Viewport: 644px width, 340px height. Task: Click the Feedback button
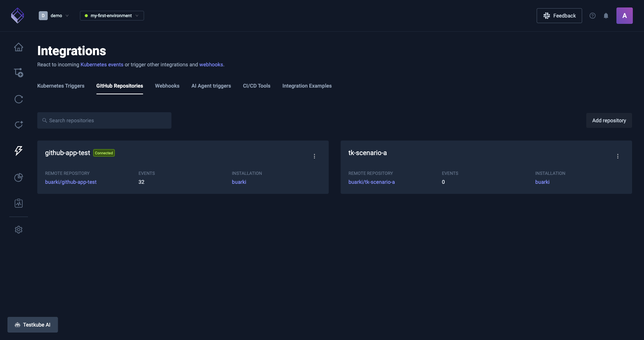click(x=559, y=16)
